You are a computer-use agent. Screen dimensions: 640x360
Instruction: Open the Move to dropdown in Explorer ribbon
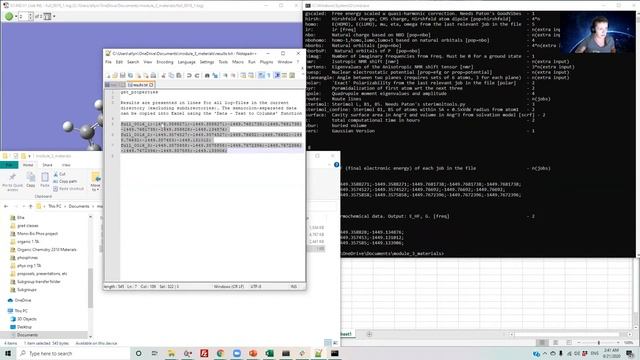96,182
